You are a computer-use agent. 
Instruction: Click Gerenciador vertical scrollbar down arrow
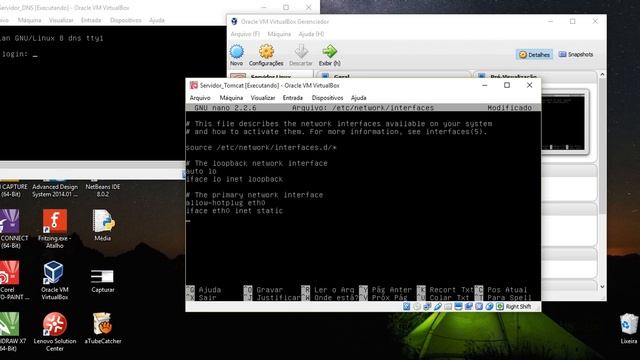tap(602, 287)
